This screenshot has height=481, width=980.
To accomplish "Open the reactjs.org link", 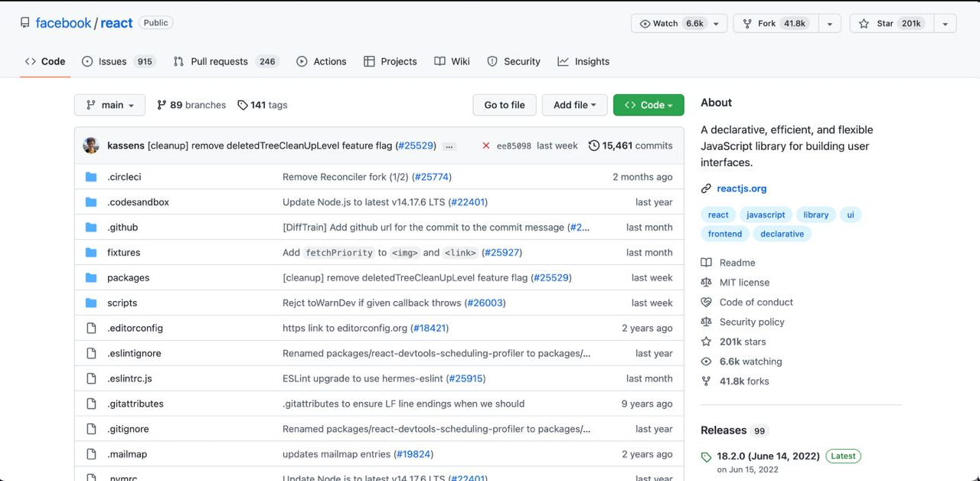I will 741,188.
